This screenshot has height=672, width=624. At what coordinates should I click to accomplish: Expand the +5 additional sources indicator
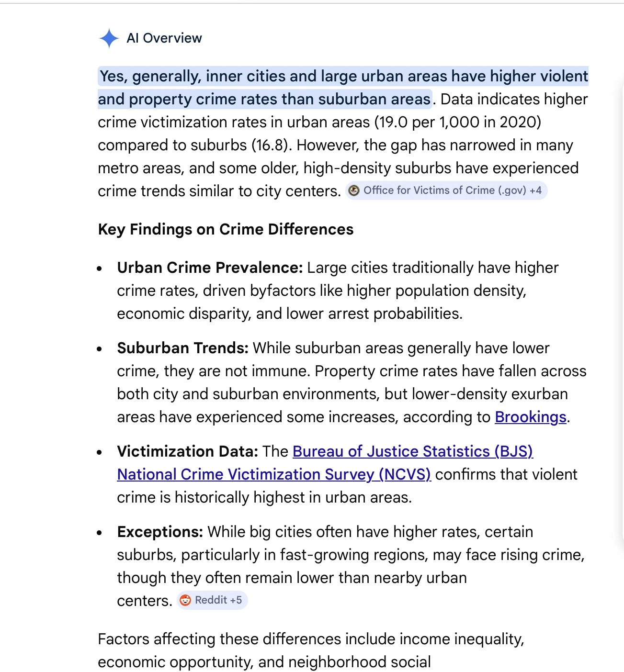tap(236, 600)
